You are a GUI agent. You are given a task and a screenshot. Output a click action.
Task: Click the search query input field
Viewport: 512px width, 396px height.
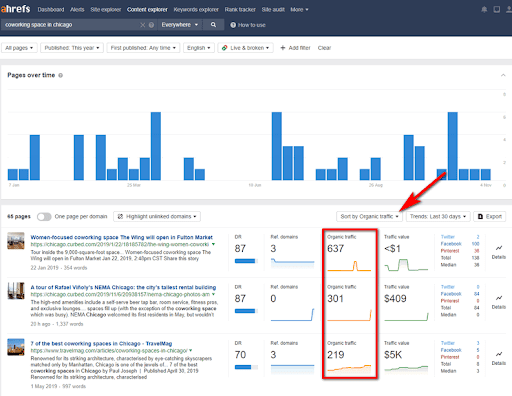70,25
